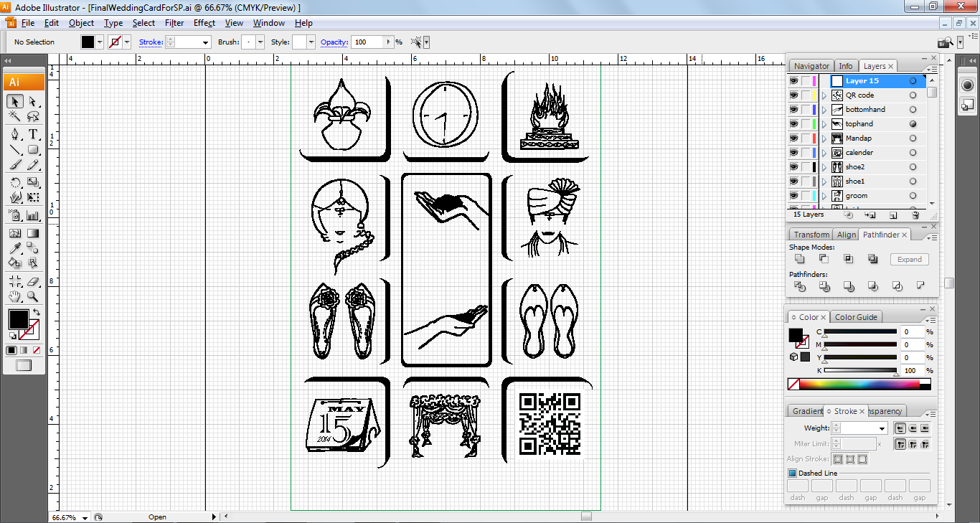
Task: Switch to the Align tab
Action: pos(847,235)
